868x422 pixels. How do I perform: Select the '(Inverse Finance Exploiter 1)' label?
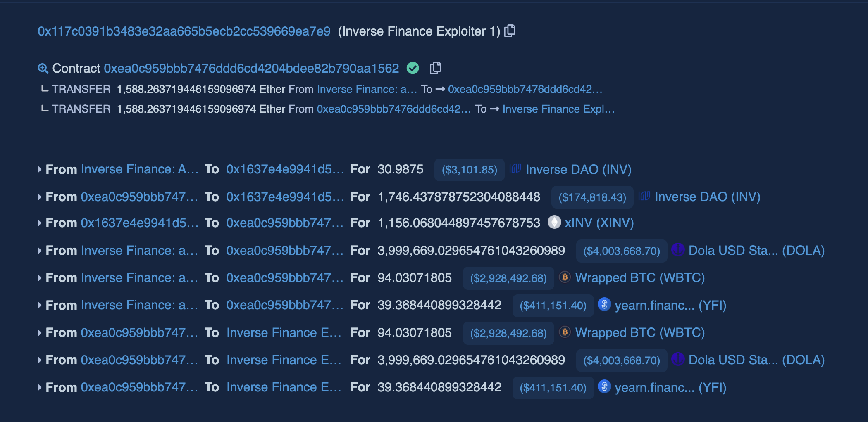coord(419,31)
